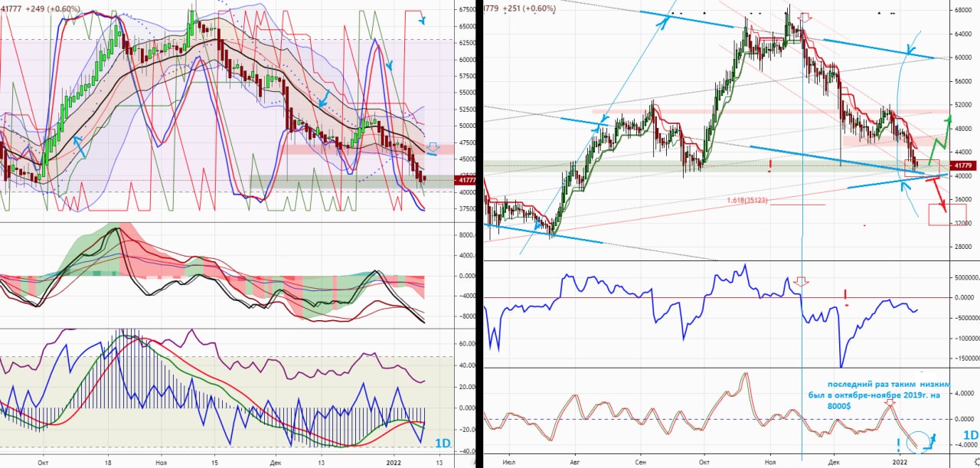Click blue exclamation mark in bottom oscillator pane

click(x=897, y=445)
